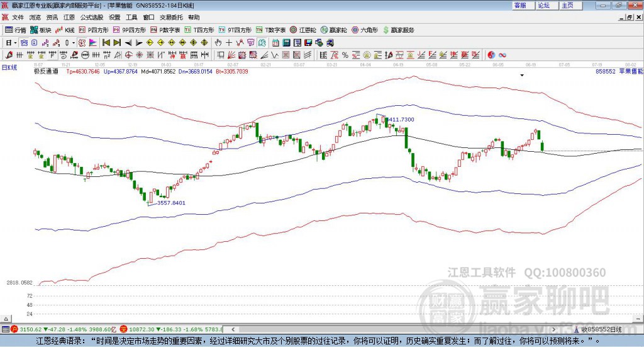Click the red-blue yin-yang icon

pyautogui.click(x=491, y=55)
